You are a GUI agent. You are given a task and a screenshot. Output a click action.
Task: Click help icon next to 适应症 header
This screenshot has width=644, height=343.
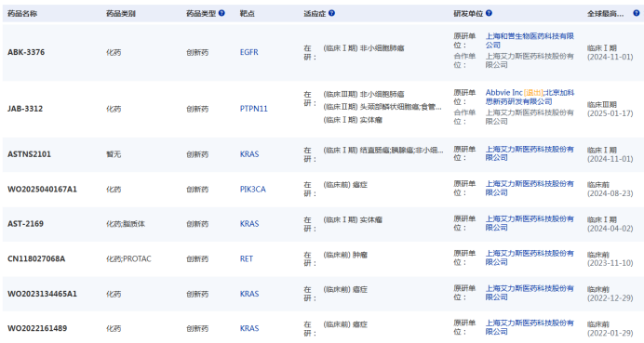pos(332,13)
